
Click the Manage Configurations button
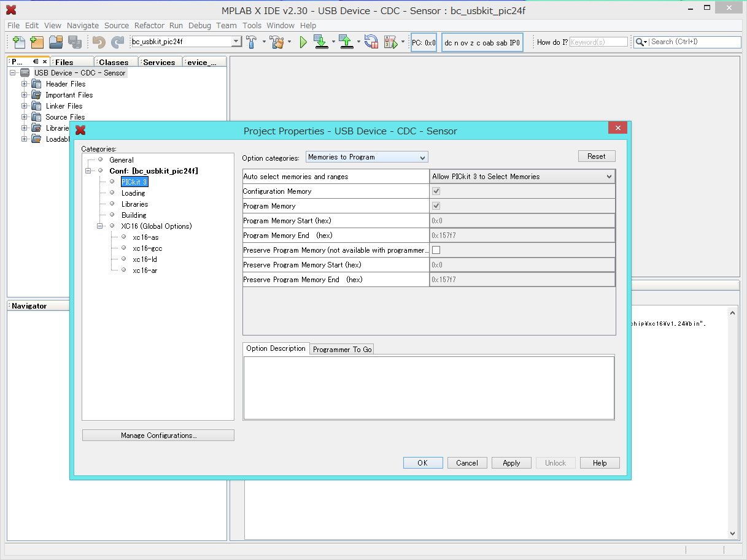pyautogui.click(x=158, y=435)
